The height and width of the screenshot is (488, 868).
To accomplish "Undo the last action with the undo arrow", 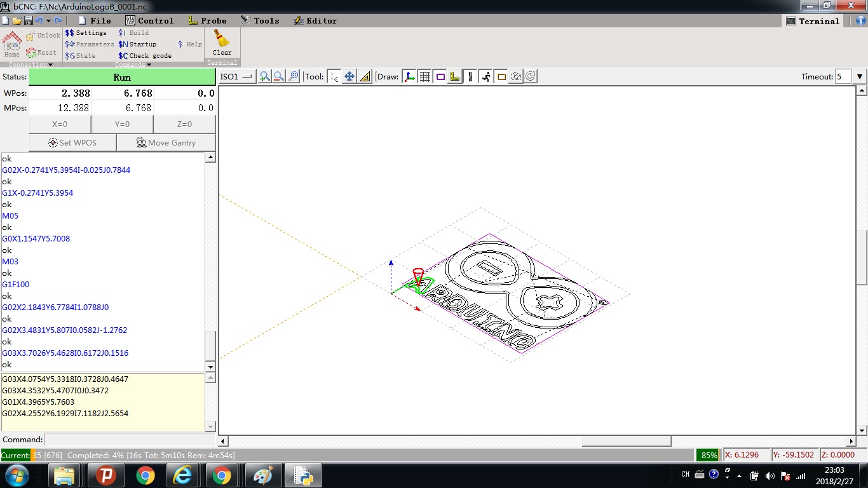I will [39, 21].
